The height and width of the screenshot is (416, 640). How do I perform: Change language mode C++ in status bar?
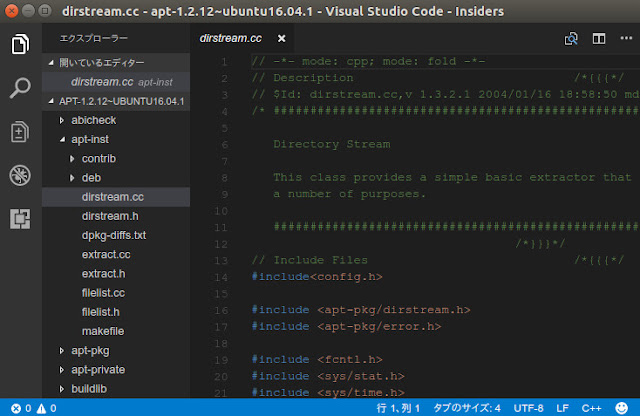pyautogui.click(x=591, y=408)
